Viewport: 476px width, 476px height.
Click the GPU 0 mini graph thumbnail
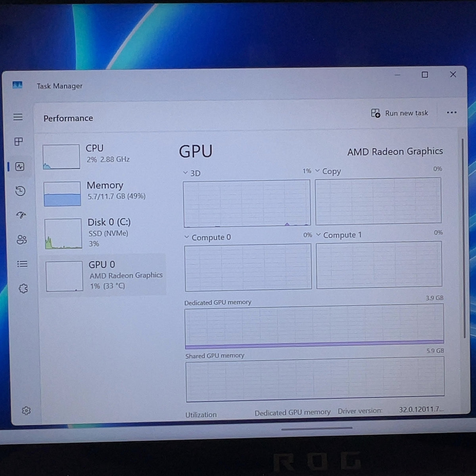point(64,276)
